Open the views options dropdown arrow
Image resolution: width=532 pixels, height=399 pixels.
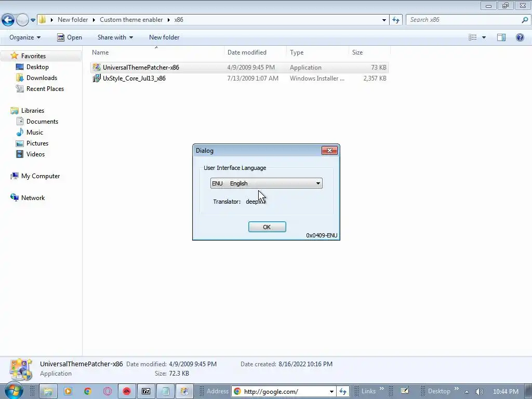484,37
